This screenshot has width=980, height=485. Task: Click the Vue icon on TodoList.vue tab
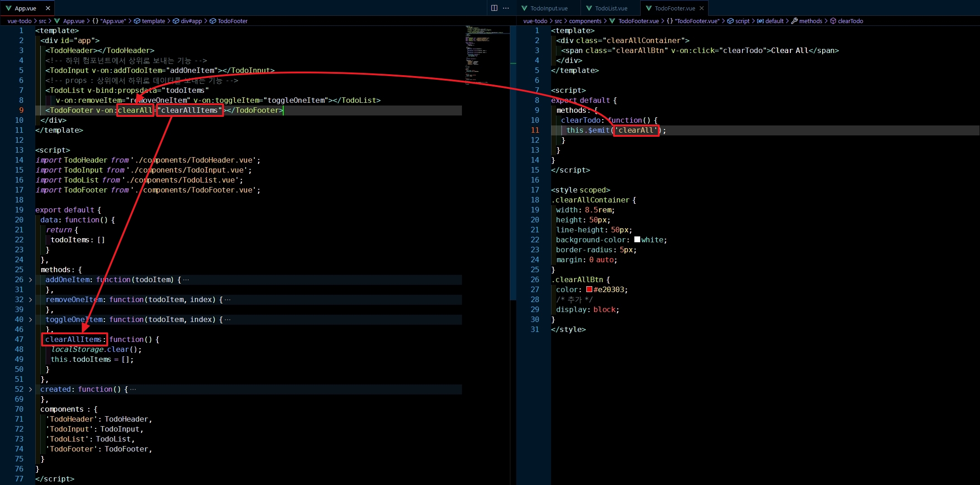point(589,8)
